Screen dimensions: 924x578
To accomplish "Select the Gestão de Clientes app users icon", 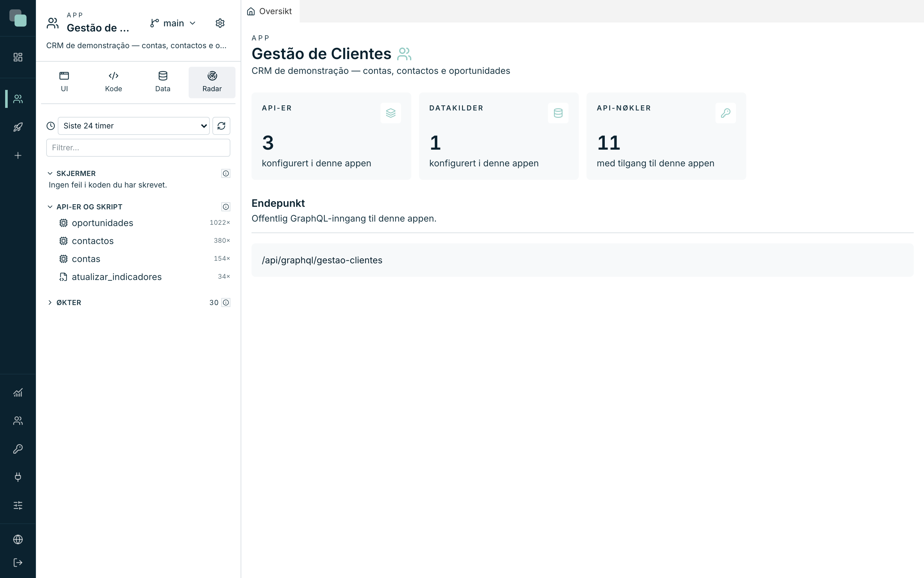I will tap(18, 99).
